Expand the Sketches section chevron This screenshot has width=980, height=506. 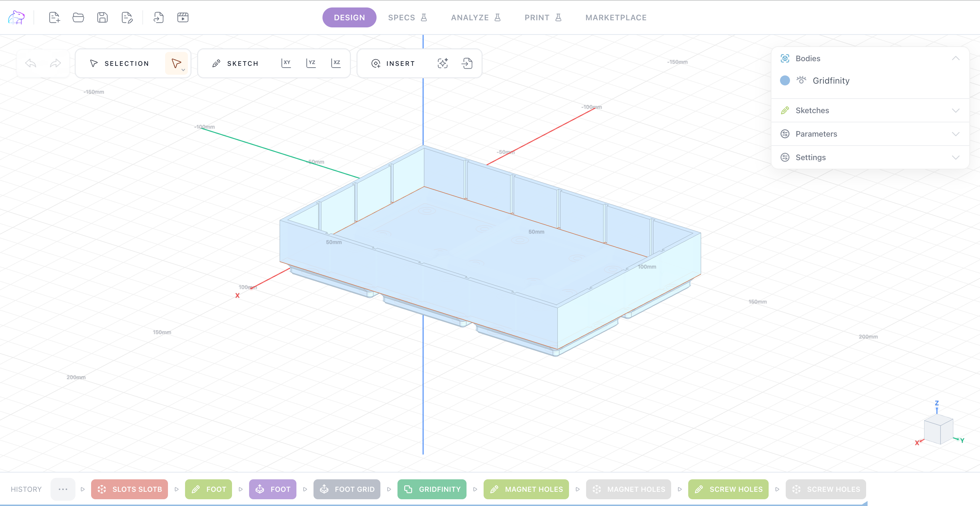(x=956, y=110)
